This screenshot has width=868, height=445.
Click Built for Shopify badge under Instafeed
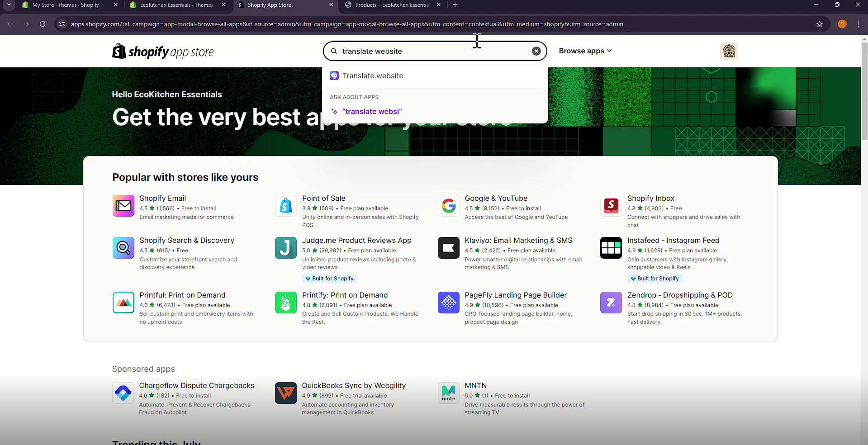pyautogui.click(x=655, y=279)
